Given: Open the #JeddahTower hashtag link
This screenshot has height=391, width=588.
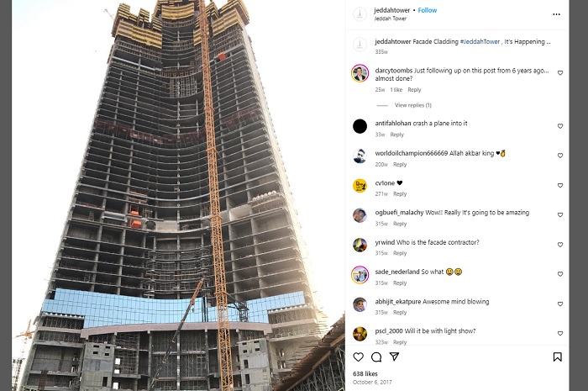Looking at the screenshot, I should coord(480,42).
